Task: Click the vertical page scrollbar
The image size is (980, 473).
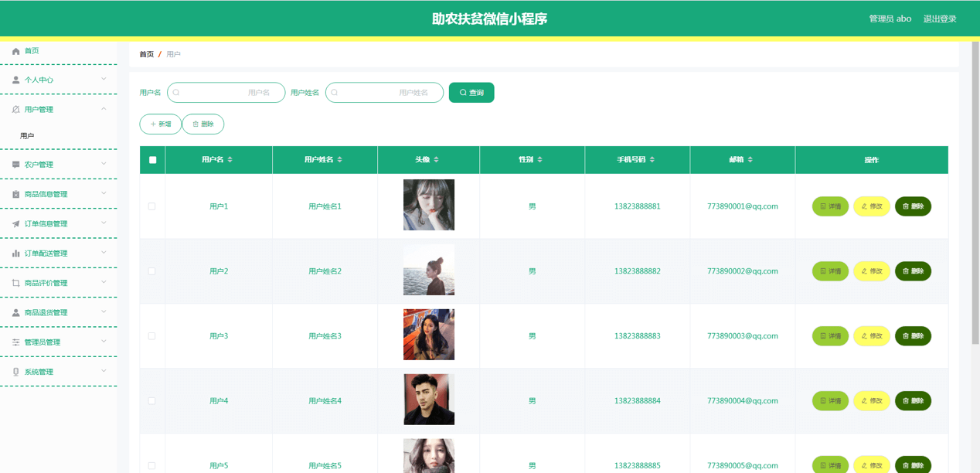Action: [975, 193]
